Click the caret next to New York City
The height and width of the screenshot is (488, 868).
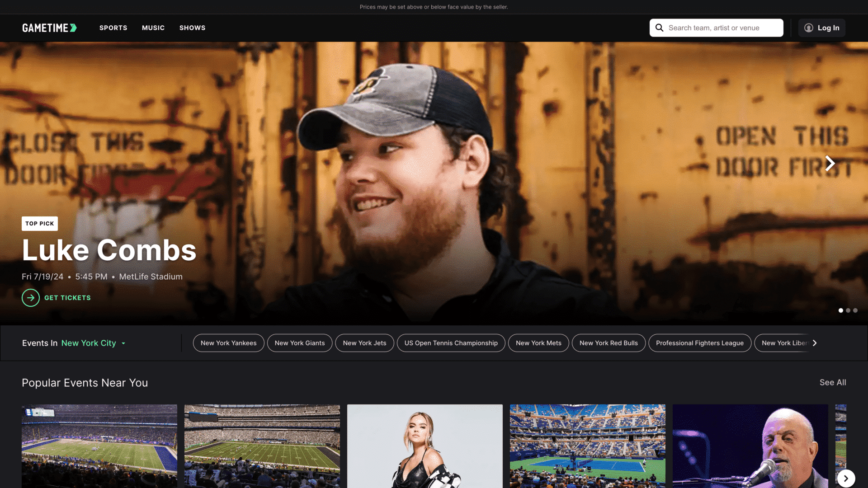123,343
